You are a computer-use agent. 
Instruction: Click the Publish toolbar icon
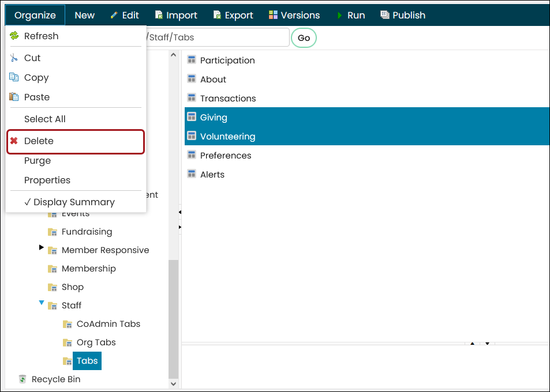385,15
